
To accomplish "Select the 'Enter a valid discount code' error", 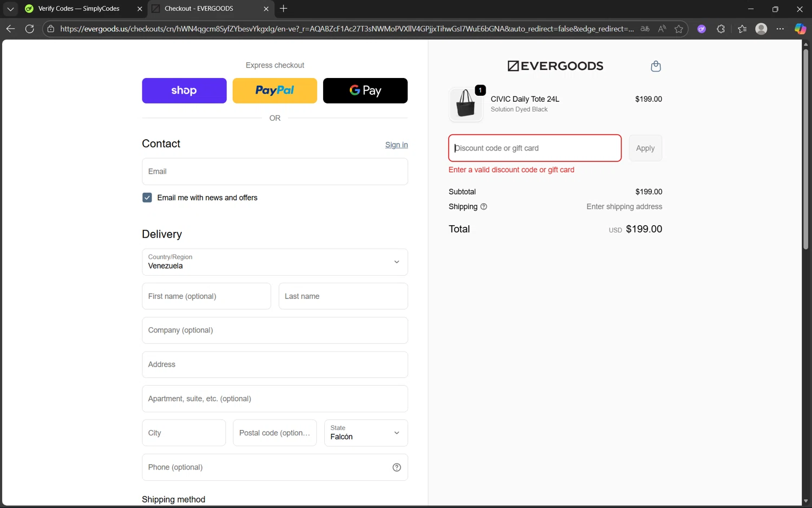I will (x=511, y=170).
